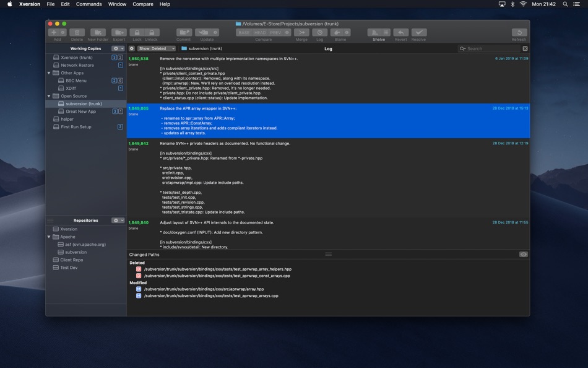Open search options magnifier menu
The image size is (588, 368).
(462, 48)
